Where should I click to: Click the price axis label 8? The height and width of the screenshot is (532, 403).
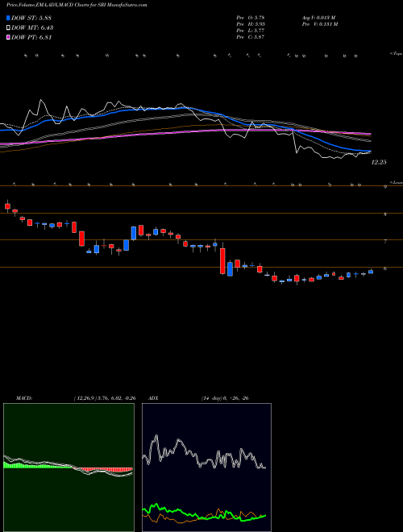tap(385, 214)
